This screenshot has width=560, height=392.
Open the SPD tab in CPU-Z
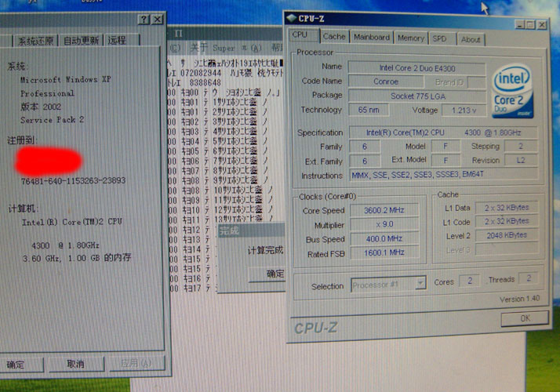440,38
